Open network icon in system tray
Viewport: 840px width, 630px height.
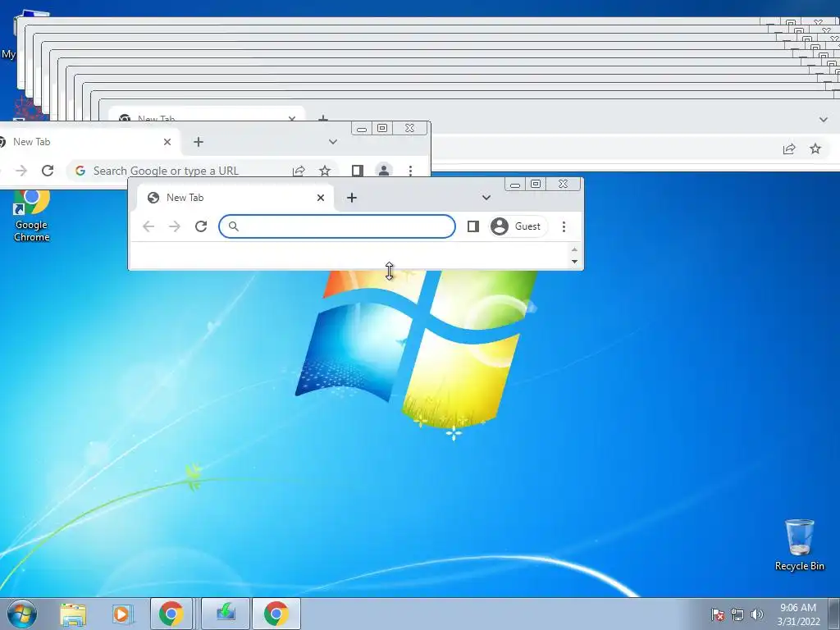[737, 614]
